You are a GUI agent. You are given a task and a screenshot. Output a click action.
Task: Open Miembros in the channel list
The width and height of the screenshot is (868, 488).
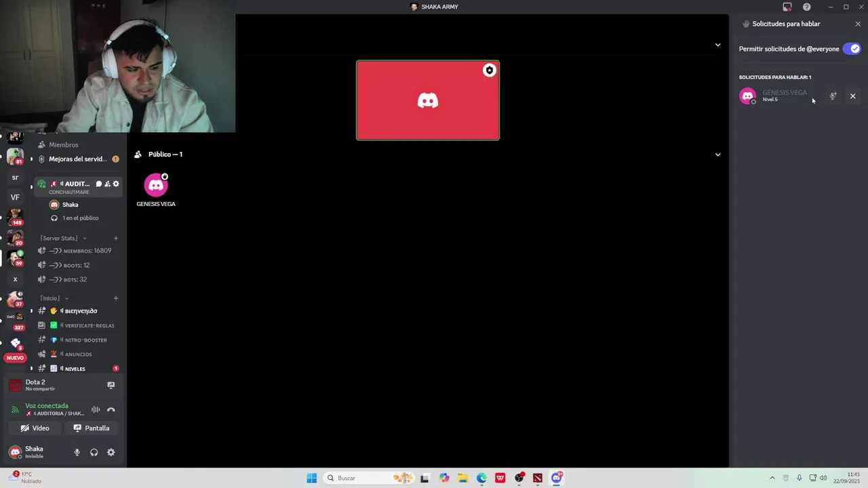coord(63,144)
